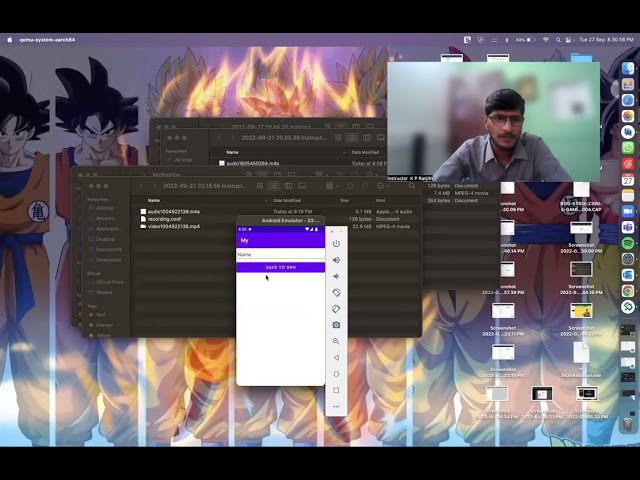Screen dimensions: 640x480
Task: Click the emulator overview square button
Action: pos(336,390)
